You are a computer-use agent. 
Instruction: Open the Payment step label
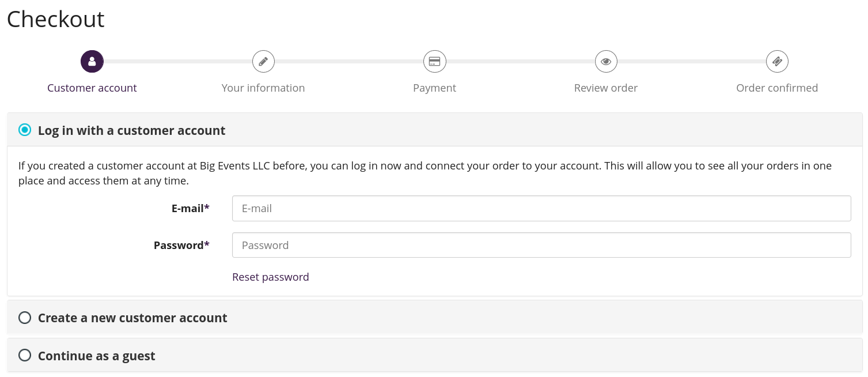coord(435,88)
